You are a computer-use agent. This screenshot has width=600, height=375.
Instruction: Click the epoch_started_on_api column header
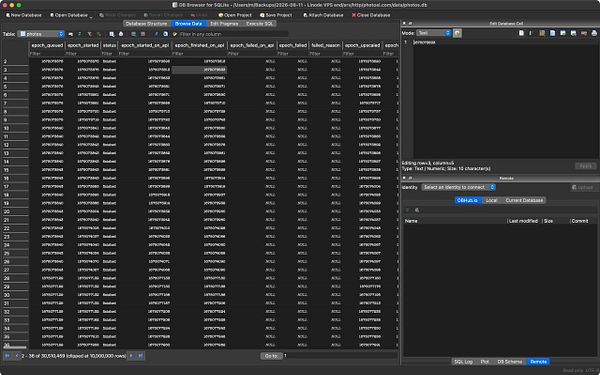point(145,45)
